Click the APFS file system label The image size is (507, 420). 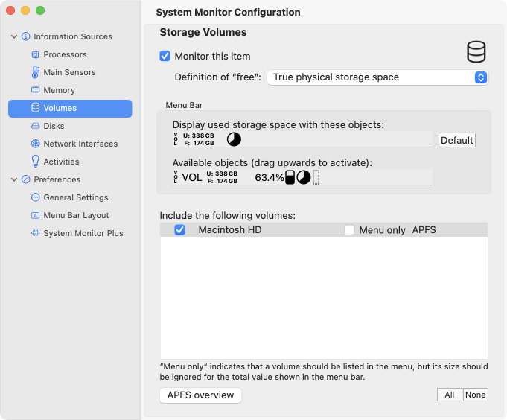tap(424, 230)
